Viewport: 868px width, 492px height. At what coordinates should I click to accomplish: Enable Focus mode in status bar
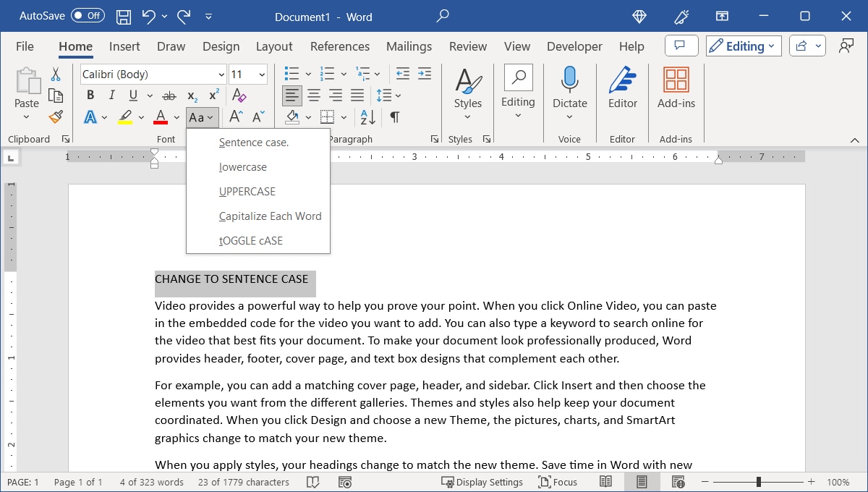tap(558, 481)
